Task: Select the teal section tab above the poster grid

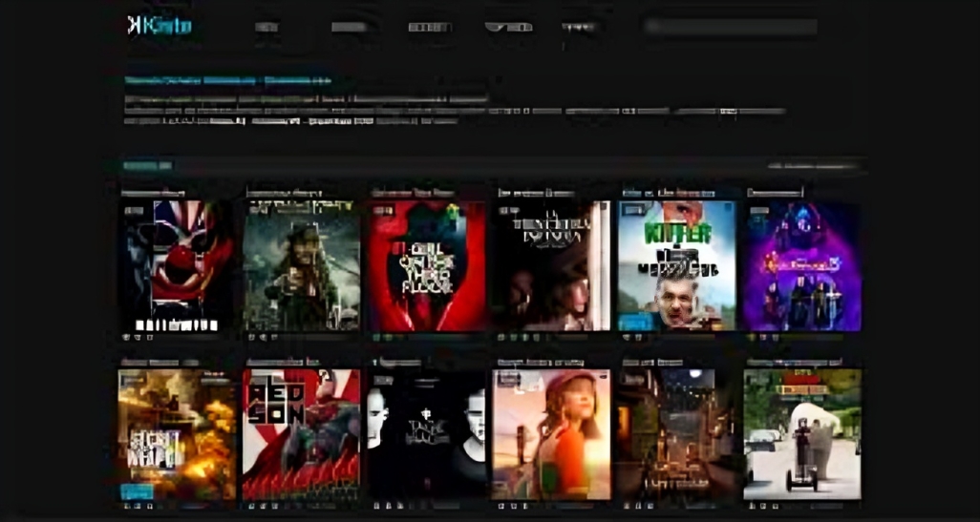Action: (147, 165)
